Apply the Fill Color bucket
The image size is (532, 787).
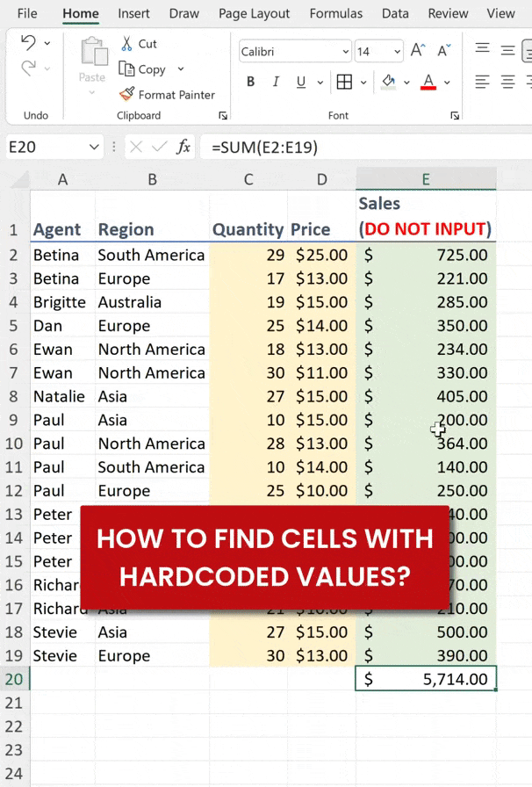tap(389, 82)
